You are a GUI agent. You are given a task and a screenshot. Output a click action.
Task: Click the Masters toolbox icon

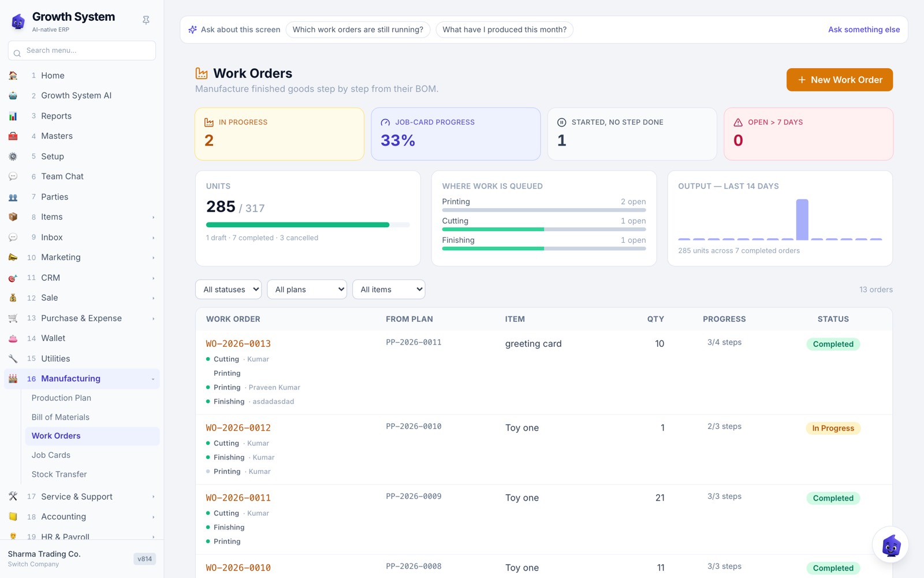click(x=13, y=136)
